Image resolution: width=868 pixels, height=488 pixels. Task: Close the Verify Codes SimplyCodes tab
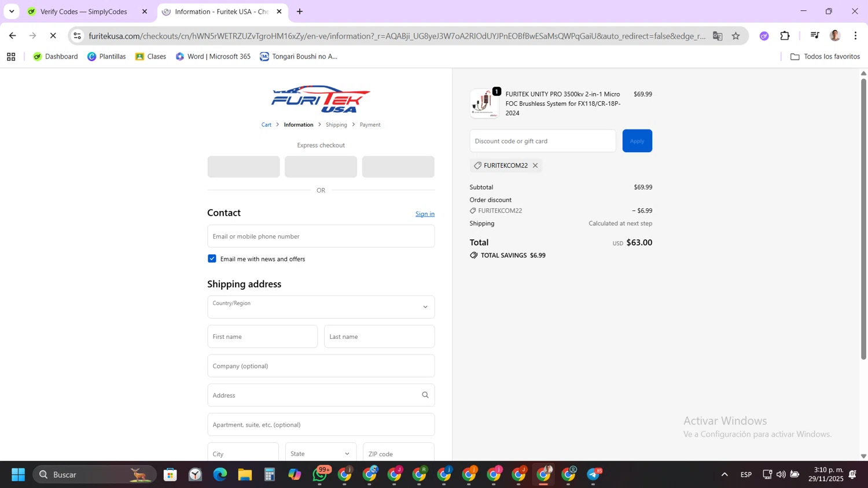(145, 12)
